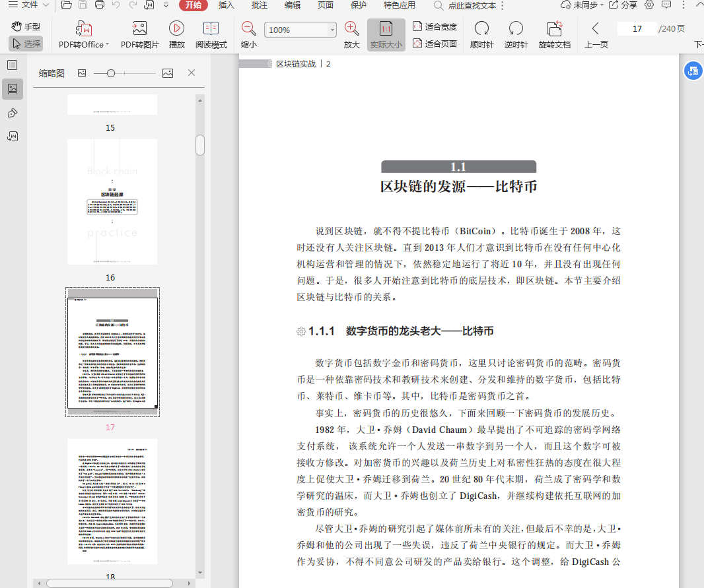Switch to the 页面 tab
The width and height of the screenshot is (704, 588).
pos(326,5)
